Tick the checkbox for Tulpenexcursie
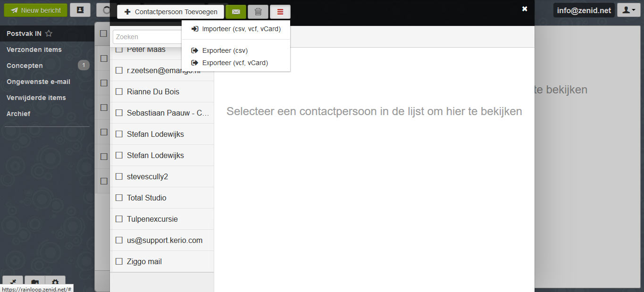This screenshot has width=644, height=292. coord(119,219)
